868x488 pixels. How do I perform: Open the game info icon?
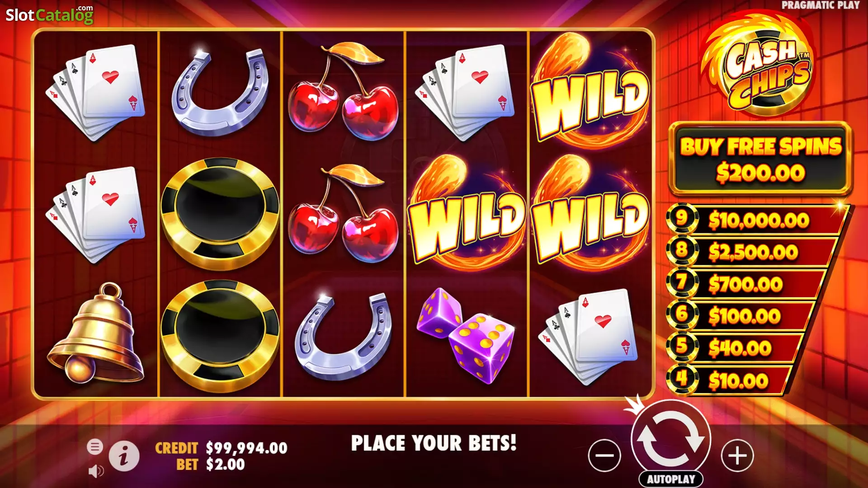124,456
